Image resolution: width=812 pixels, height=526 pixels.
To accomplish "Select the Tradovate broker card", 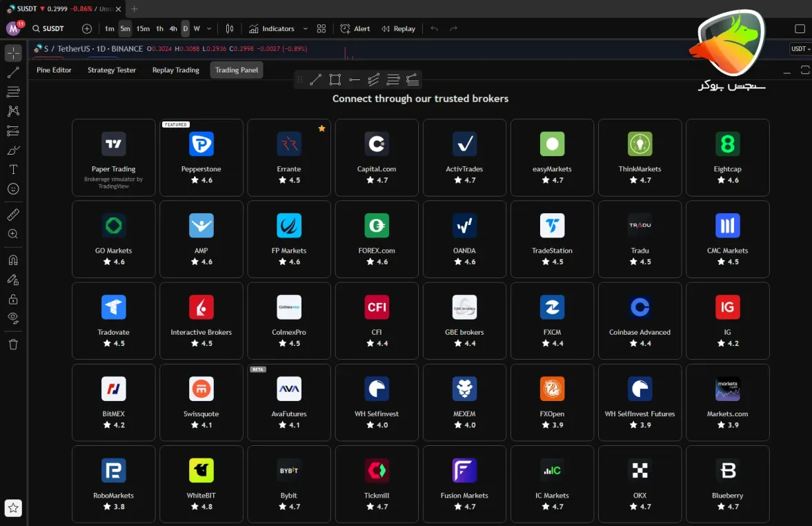I will 113,321.
